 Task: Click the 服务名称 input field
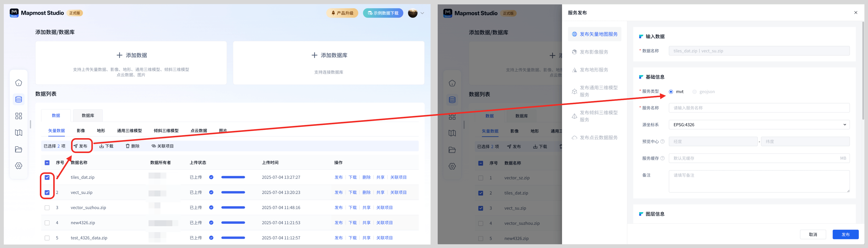[759, 108]
